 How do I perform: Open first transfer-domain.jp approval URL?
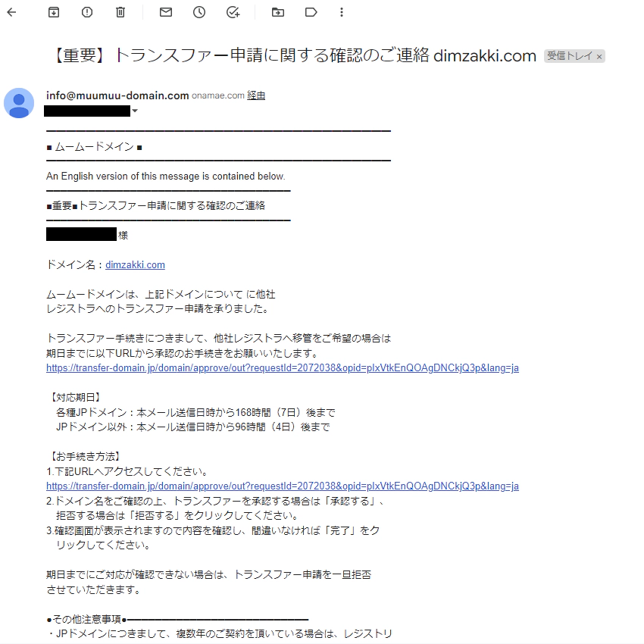282,368
